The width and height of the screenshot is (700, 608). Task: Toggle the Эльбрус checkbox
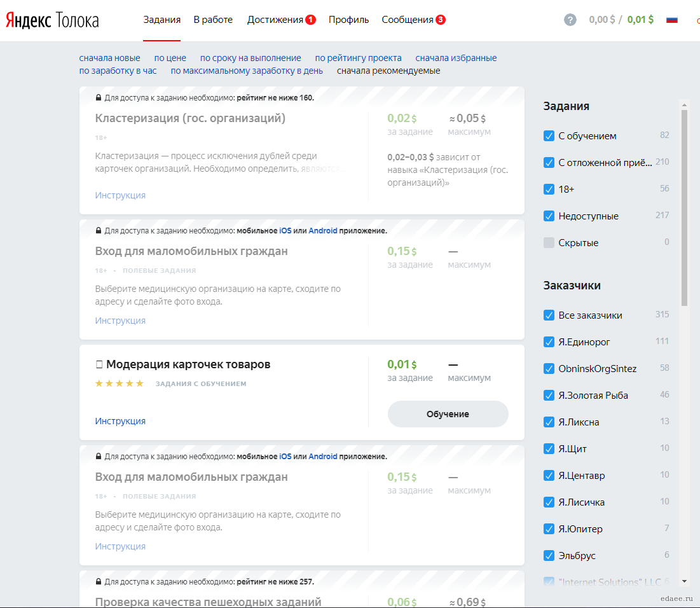[x=549, y=556]
